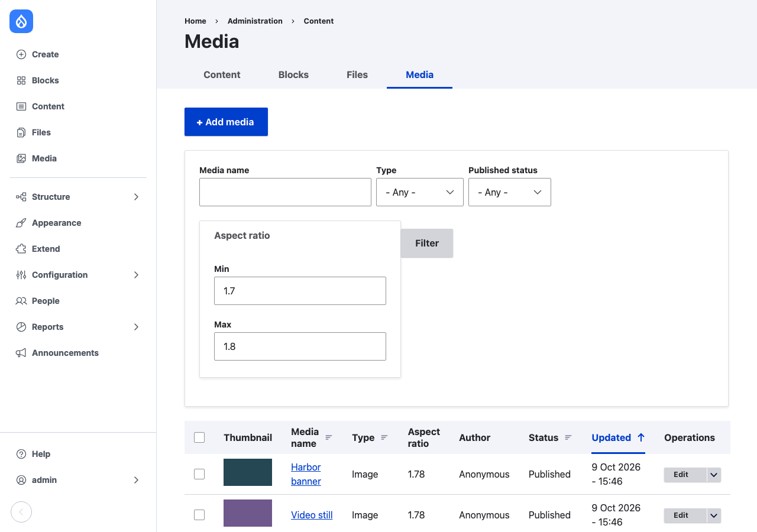This screenshot has height=532, width=757.
Task: Toggle the select-all checkbox in table header
Action: [199, 437]
